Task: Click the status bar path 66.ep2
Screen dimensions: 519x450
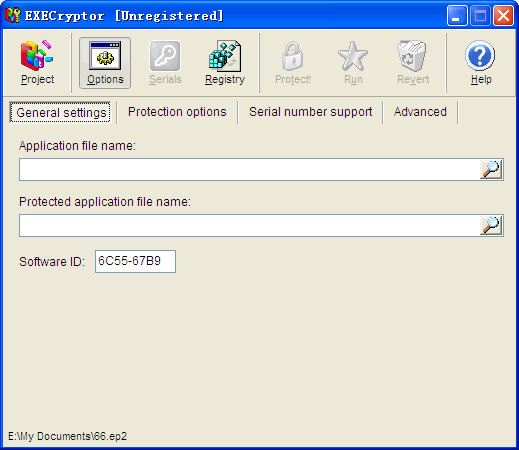Action: coord(68,436)
